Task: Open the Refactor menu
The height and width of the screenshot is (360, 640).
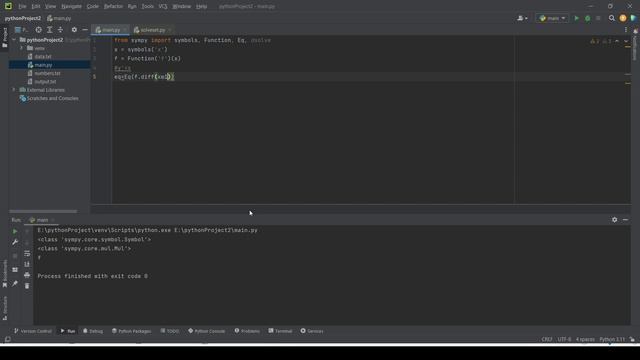Action: (x=113, y=7)
